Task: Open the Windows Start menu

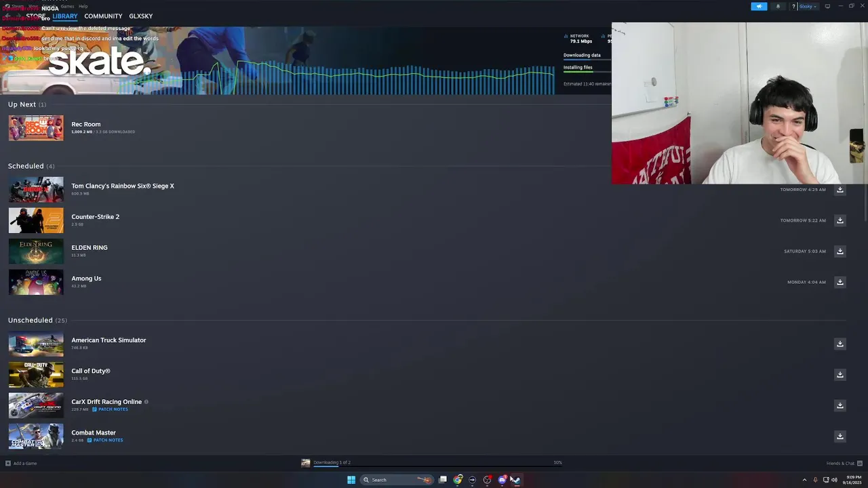Action: pyautogui.click(x=351, y=480)
